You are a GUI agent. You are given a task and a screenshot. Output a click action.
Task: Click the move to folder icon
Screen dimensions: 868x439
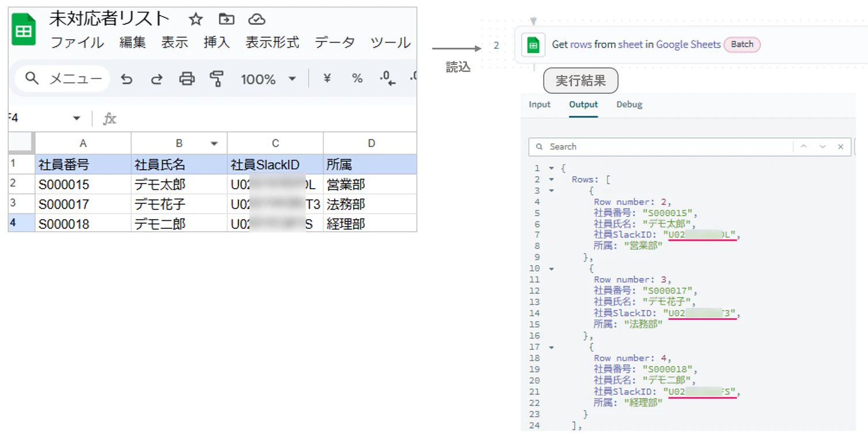pos(226,20)
